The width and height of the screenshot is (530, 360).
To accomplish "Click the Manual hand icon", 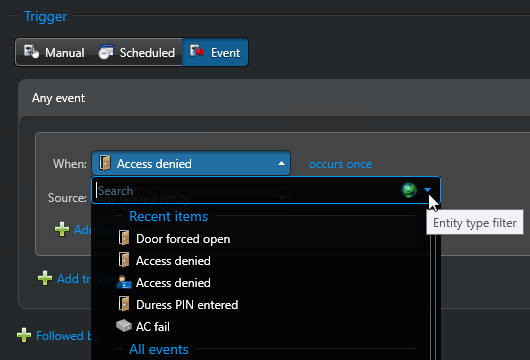I will (31, 52).
